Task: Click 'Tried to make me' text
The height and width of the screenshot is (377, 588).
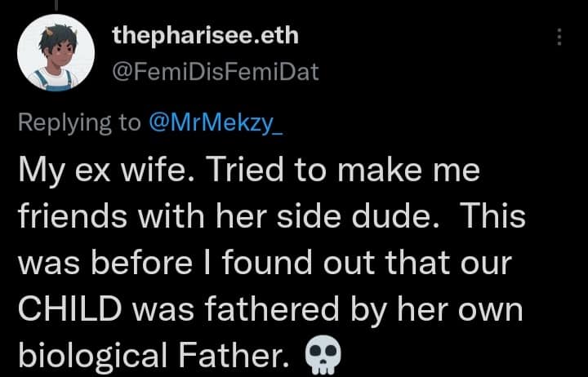Action: (343, 170)
